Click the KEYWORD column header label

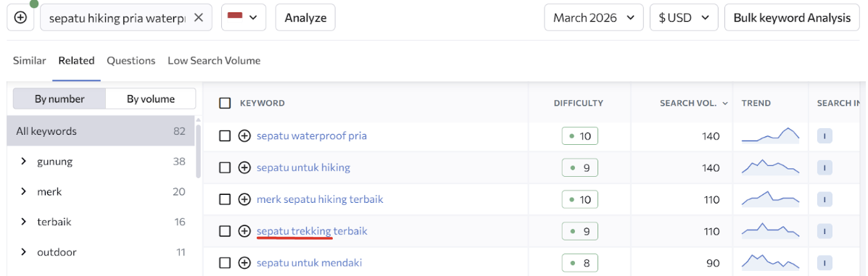[263, 103]
